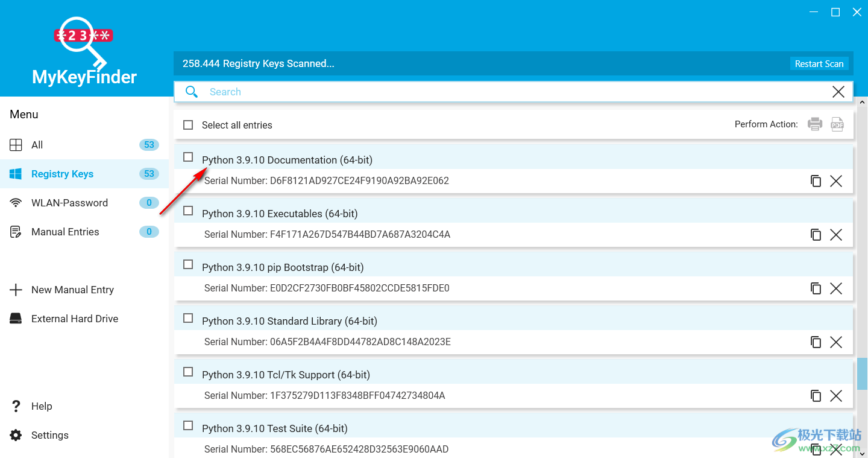Click the "Python 3.9.10 pip Bootstrap (64-bit)" title

pyautogui.click(x=283, y=267)
